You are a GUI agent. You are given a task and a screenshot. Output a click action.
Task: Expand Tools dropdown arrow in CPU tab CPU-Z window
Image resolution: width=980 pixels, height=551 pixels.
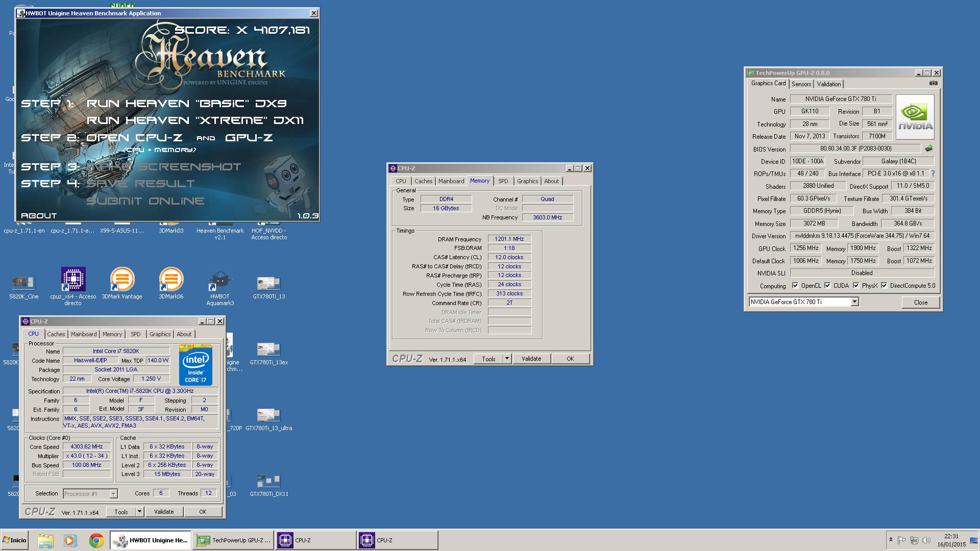click(x=139, y=512)
